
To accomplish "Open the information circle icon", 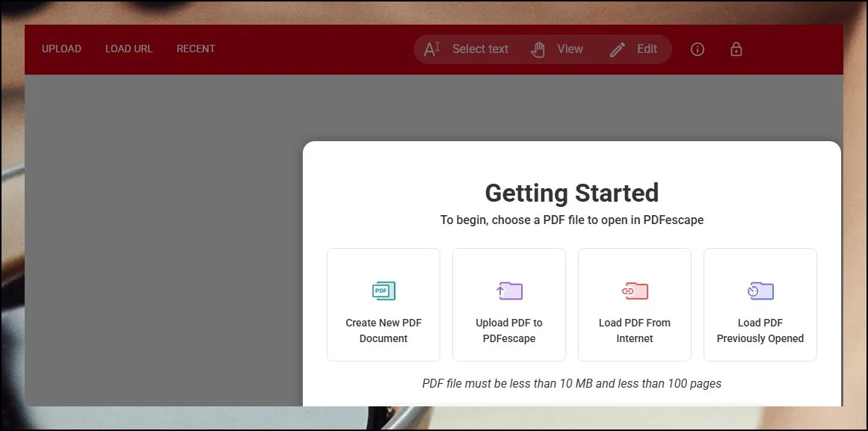I will tap(698, 50).
